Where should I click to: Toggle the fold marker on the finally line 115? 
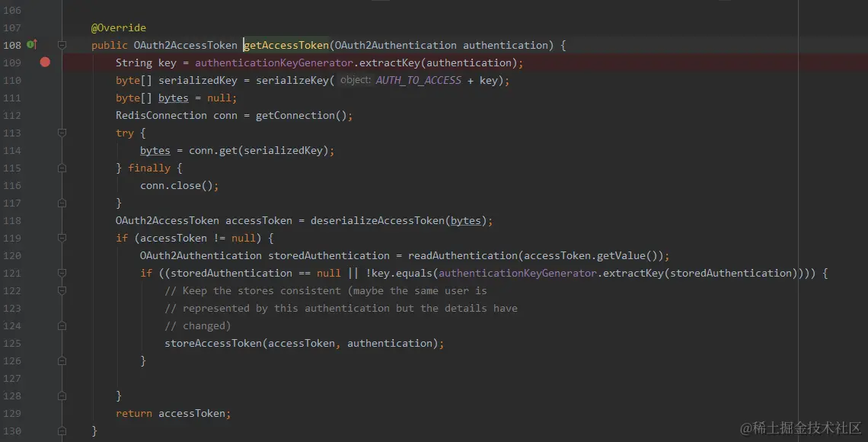click(62, 168)
